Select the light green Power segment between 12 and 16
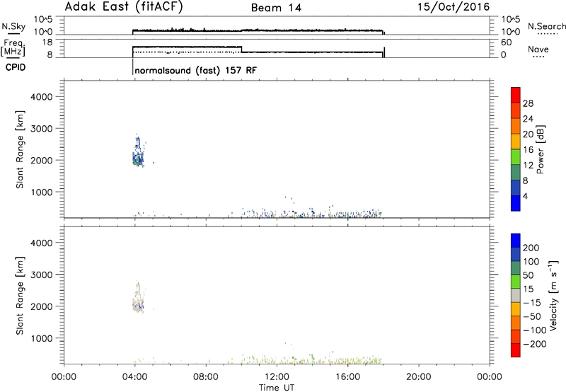 516,157
